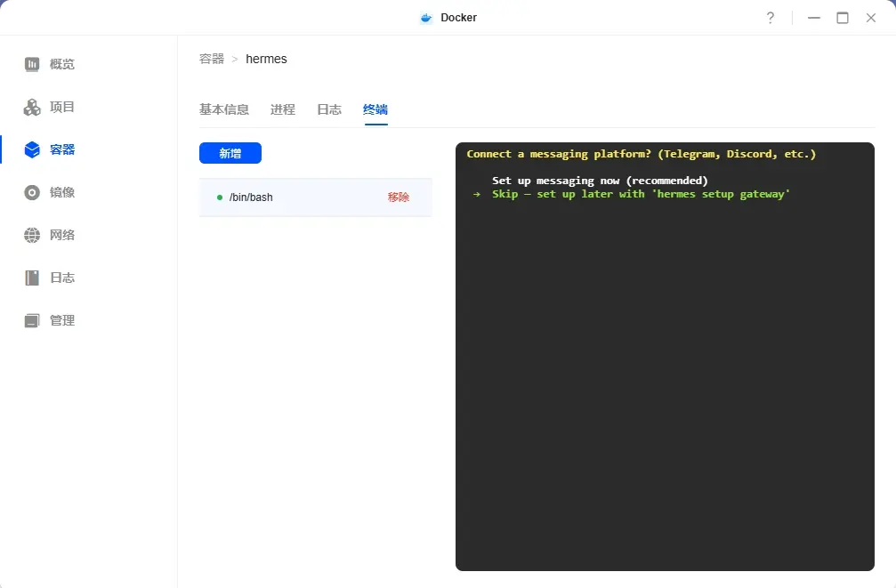Select the 项目 projects sidebar icon

tap(33, 107)
